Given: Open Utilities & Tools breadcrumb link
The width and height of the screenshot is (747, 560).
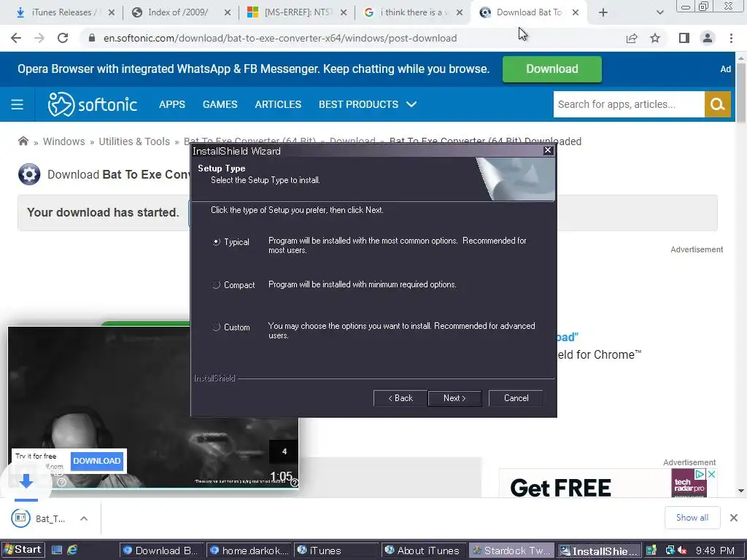Looking at the screenshot, I should (x=134, y=141).
